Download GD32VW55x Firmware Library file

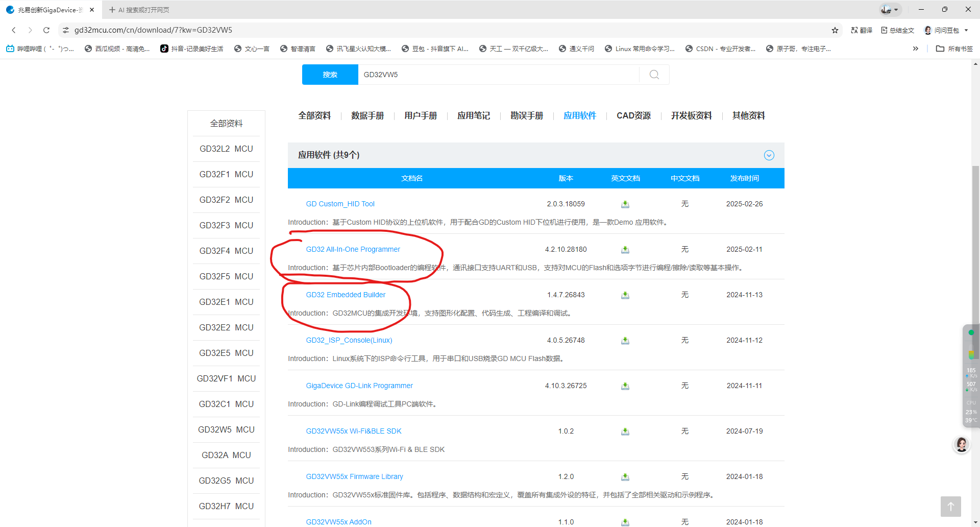coord(625,477)
